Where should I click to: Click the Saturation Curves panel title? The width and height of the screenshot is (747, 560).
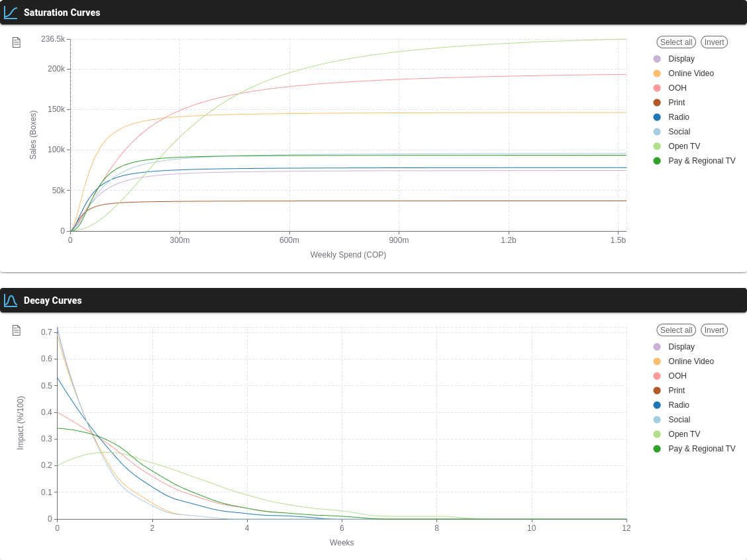point(62,13)
